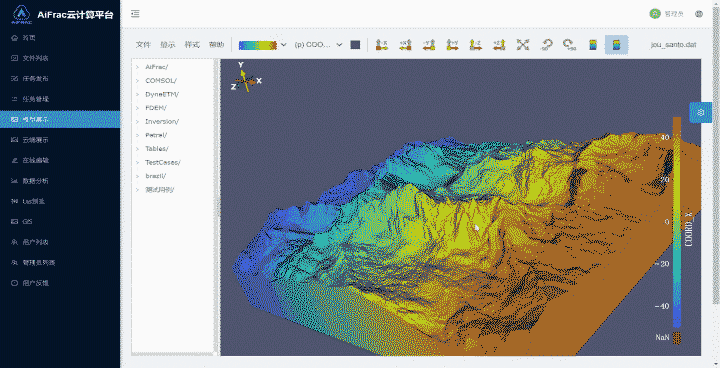
Task: Click the round icon at top-right corner
Action: (699, 14)
